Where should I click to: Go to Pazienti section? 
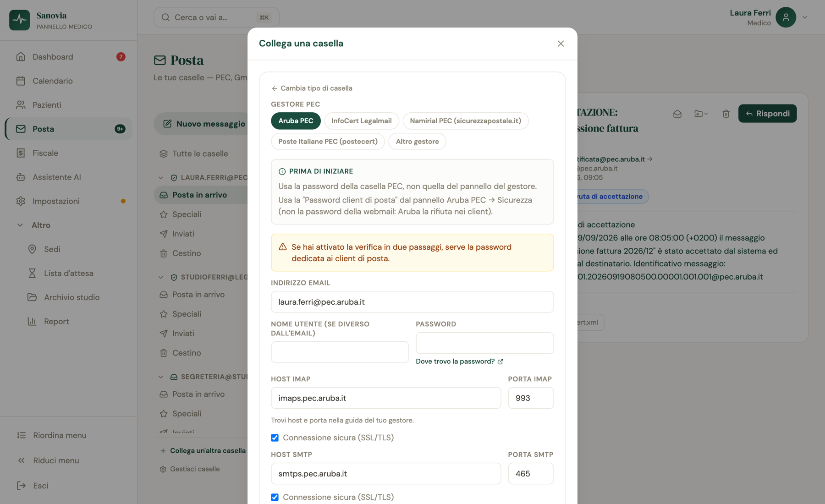pos(69,105)
